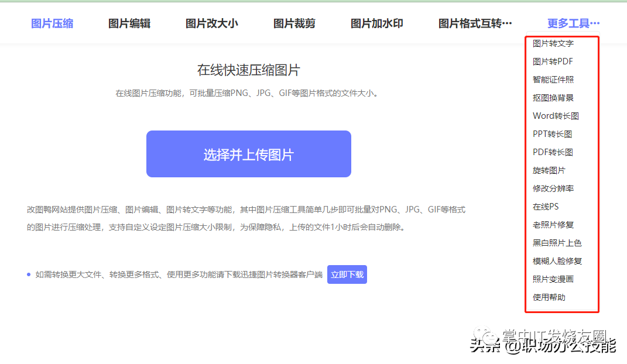The height and width of the screenshot is (364, 627).
Task: Click the 立即下载 button
Action: pyautogui.click(x=347, y=274)
